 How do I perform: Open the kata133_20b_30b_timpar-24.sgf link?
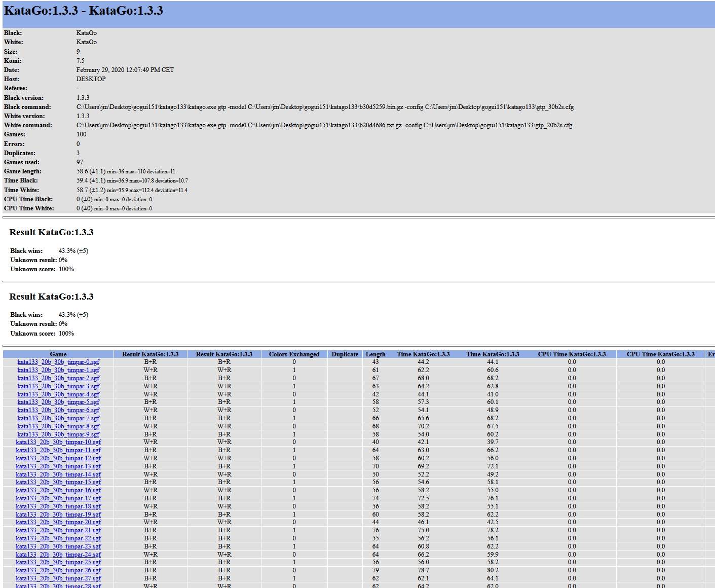58,555
